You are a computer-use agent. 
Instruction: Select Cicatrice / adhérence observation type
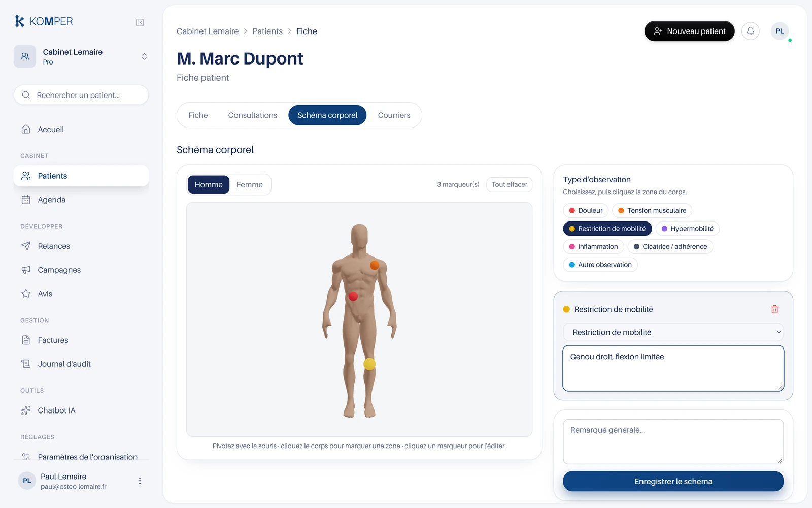670,247
